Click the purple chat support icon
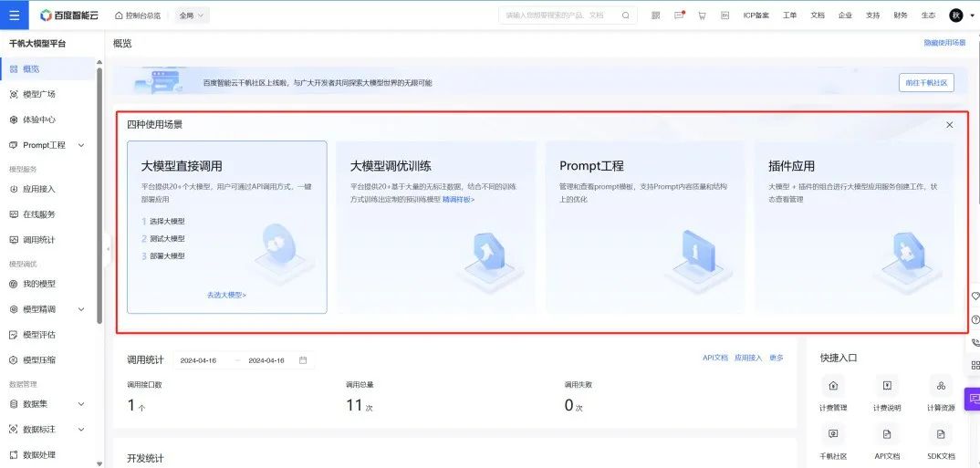This screenshot has height=468, width=980. (973, 399)
